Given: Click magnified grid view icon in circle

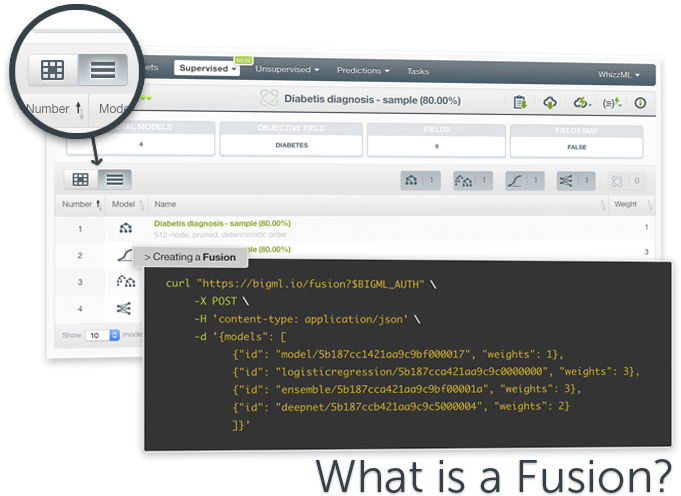Looking at the screenshot, I should point(53,69).
